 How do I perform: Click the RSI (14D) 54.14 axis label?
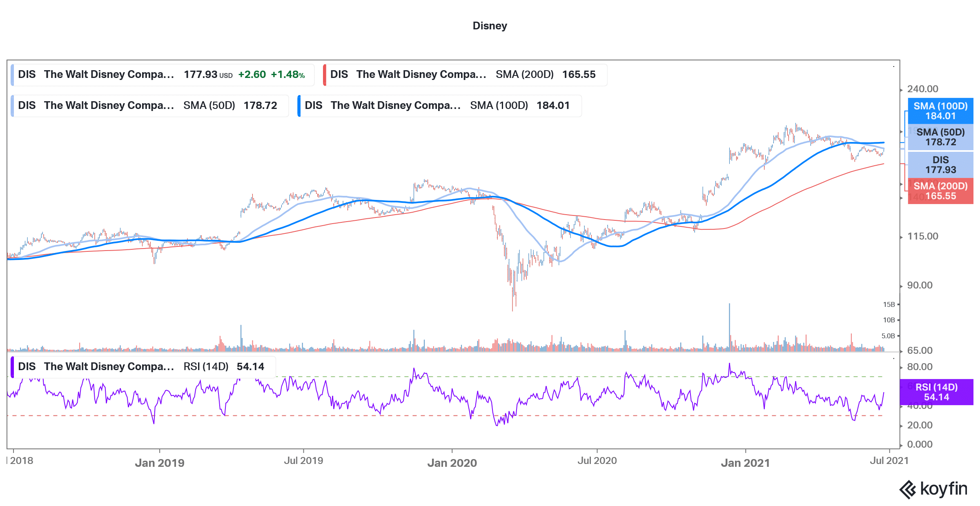point(936,392)
